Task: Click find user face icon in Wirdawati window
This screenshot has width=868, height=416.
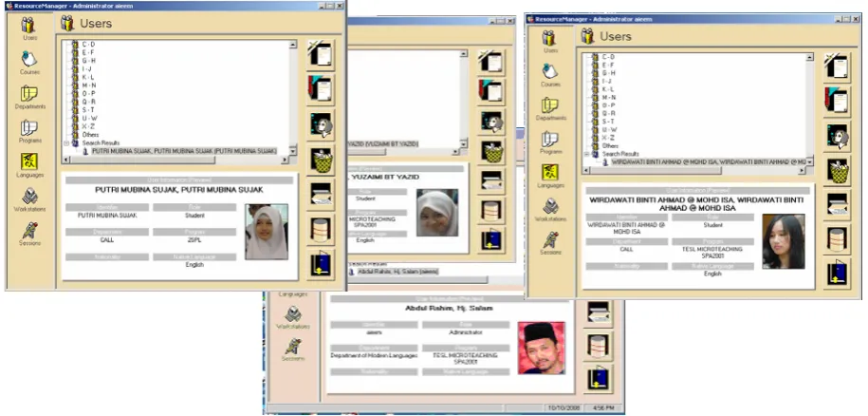Action: [x=837, y=136]
